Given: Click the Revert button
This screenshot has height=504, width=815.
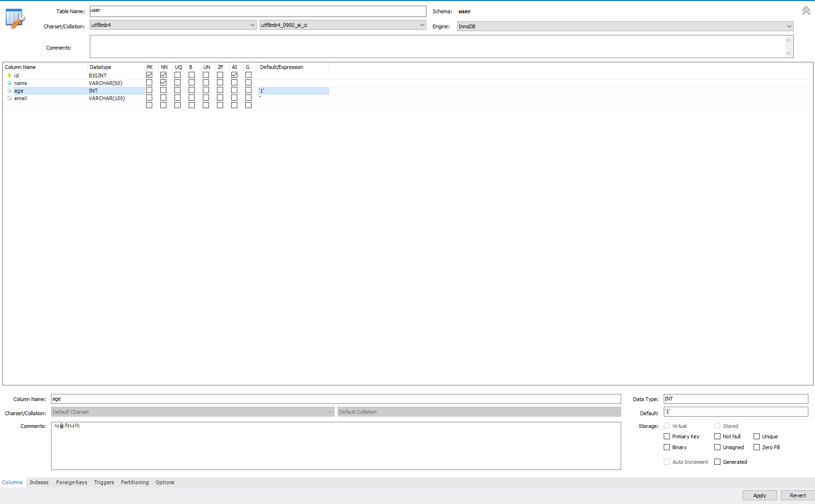Looking at the screenshot, I should click(798, 495).
